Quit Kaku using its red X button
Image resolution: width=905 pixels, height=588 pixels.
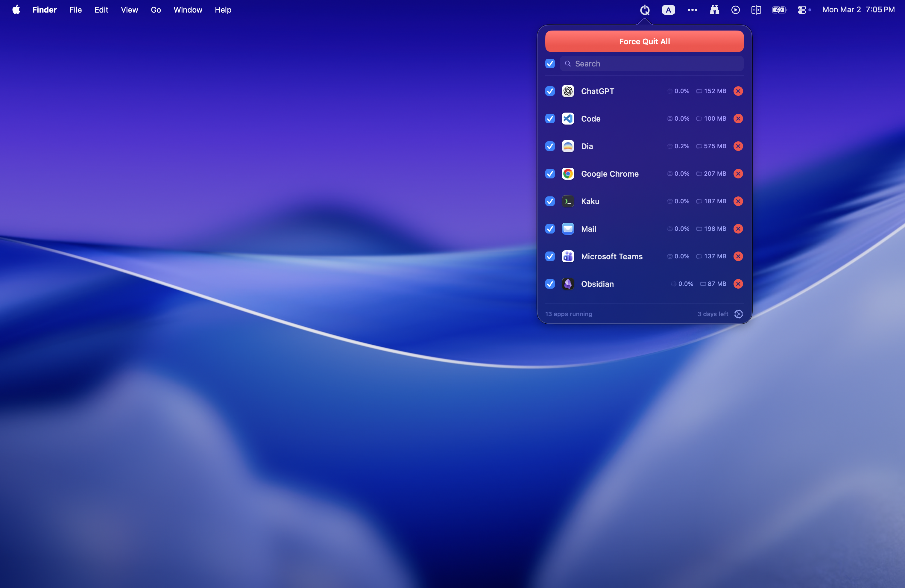pyautogui.click(x=738, y=201)
